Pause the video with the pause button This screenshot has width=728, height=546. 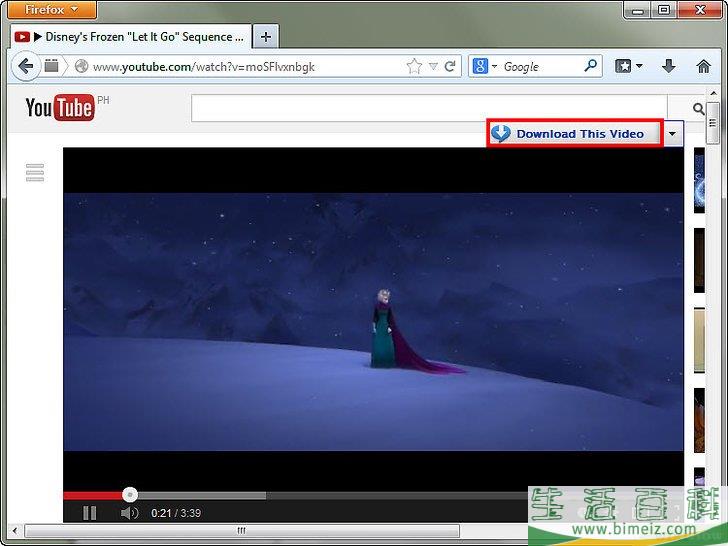[90, 513]
